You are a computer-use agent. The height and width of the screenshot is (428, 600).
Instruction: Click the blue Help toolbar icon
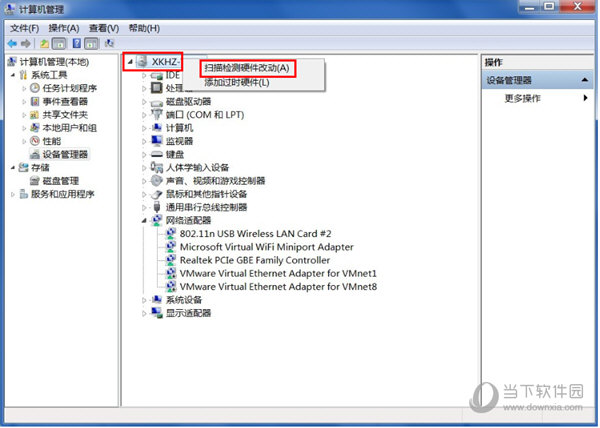[x=77, y=44]
